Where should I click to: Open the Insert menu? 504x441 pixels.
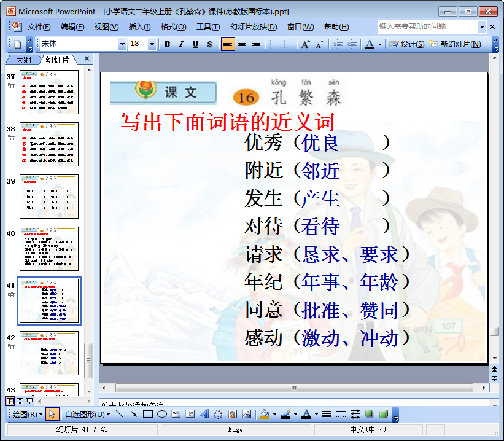tap(139, 27)
